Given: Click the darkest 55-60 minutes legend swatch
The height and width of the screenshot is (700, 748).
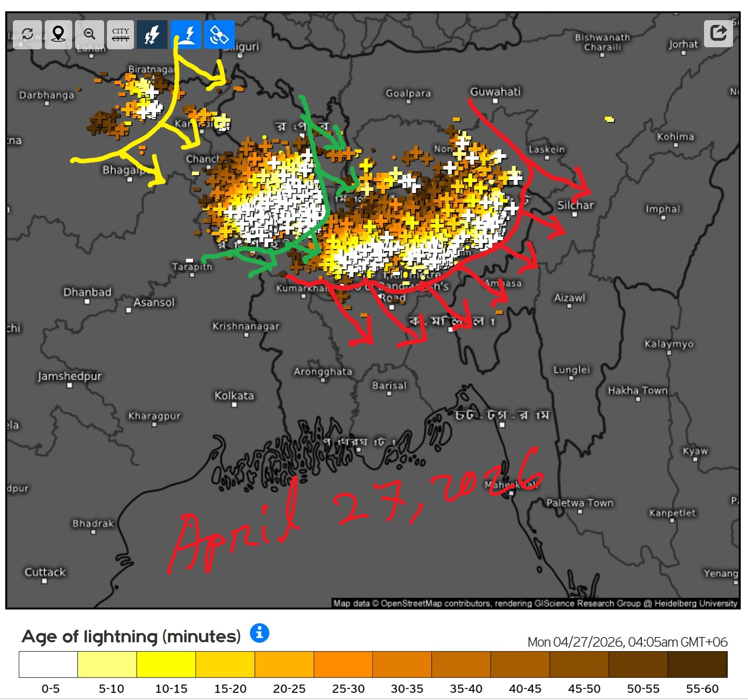Looking at the screenshot, I should [x=697, y=664].
